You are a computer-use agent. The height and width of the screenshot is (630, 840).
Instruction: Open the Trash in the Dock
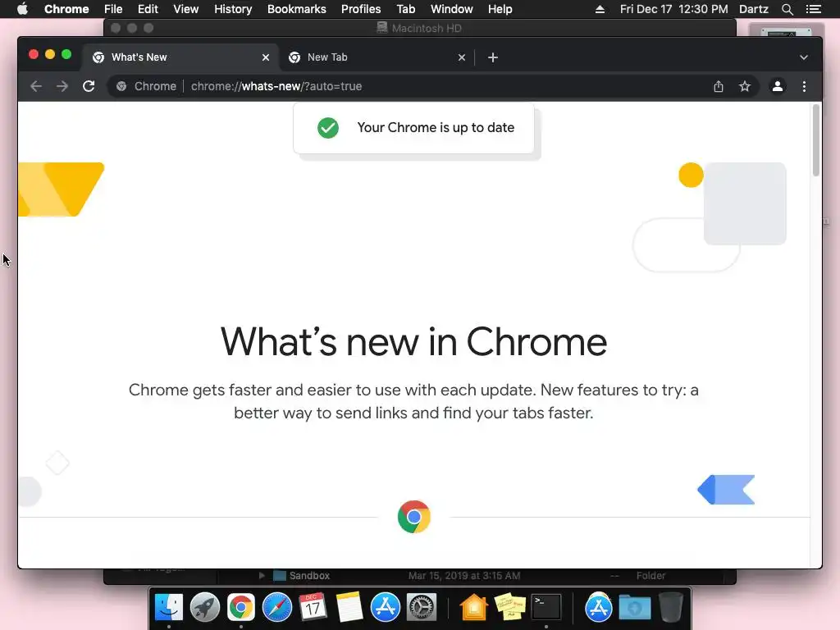point(671,608)
